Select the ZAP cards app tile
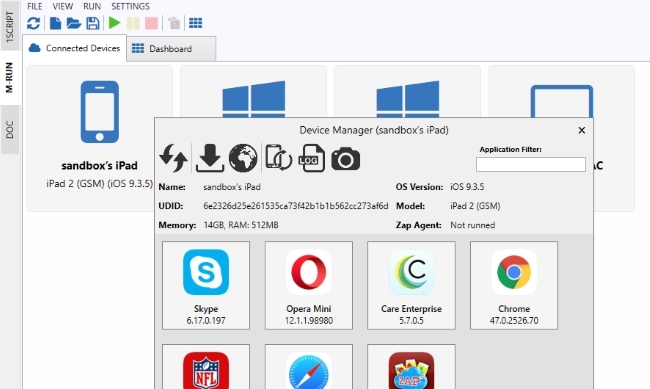The height and width of the screenshot is (389, 650). [x=411, y=367]
